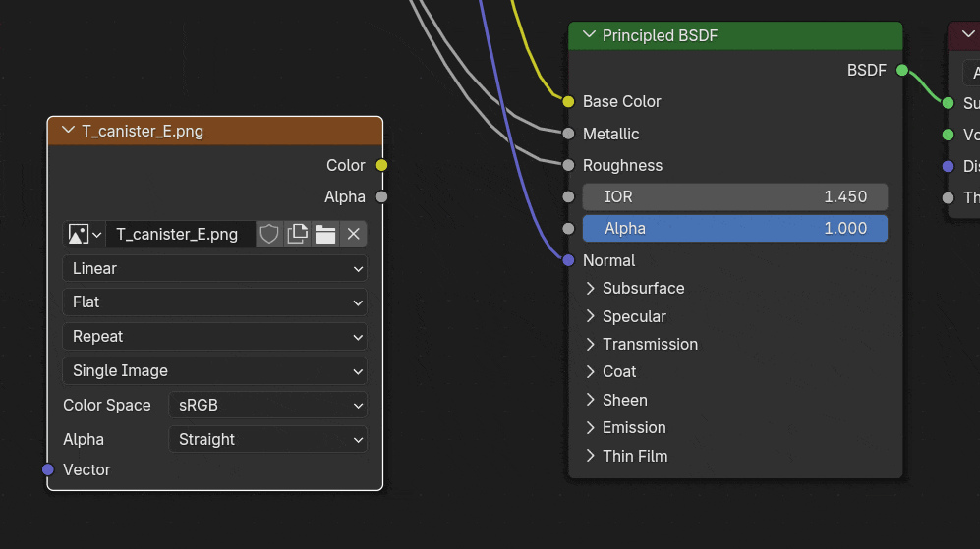
Task: Click the Metallic label
Action: 610,134
